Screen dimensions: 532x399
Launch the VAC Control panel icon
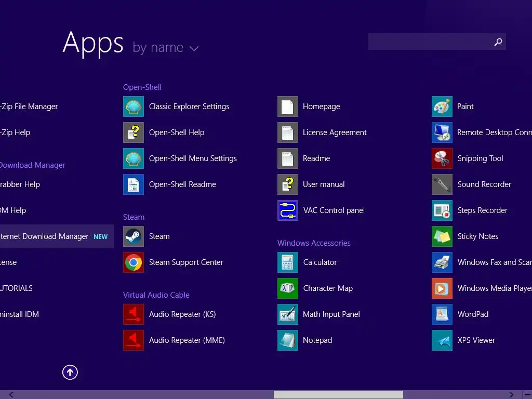coord(288,210)
